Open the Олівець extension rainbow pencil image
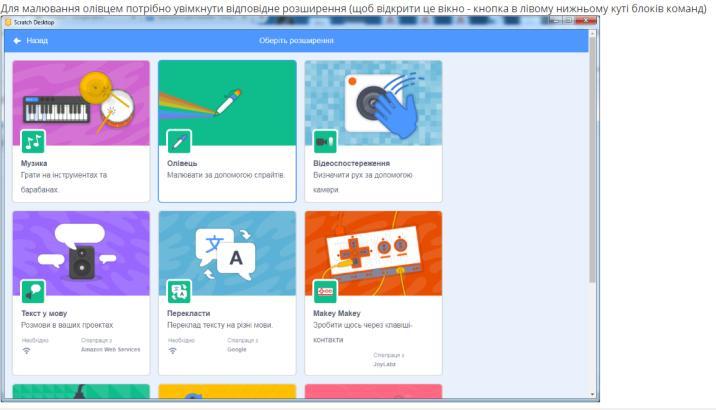The image size is (716, 410). click(227, 103)
